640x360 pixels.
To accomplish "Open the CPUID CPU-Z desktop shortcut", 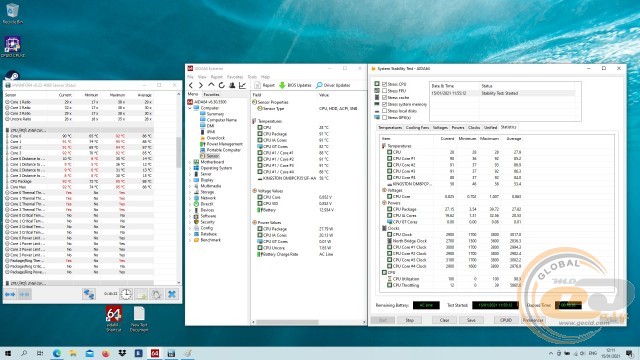I will tap(13, 47).
